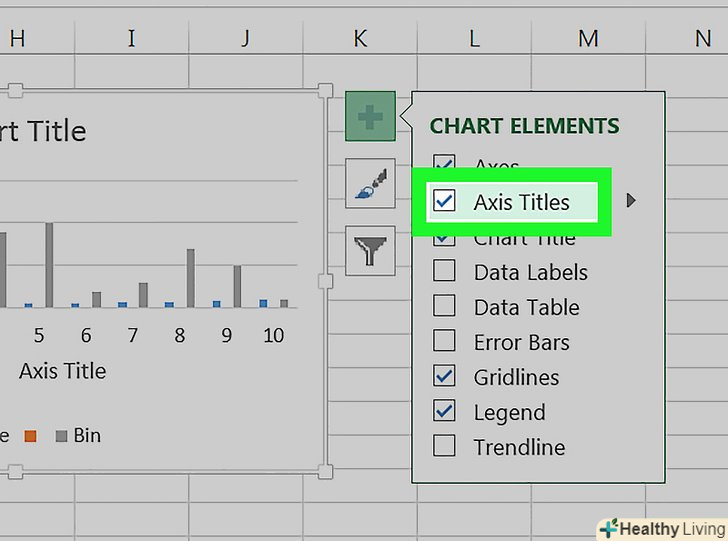Expand the Axis Titles submenu arrow
This screenshot has height=541, width=728.
click(630, 201)
